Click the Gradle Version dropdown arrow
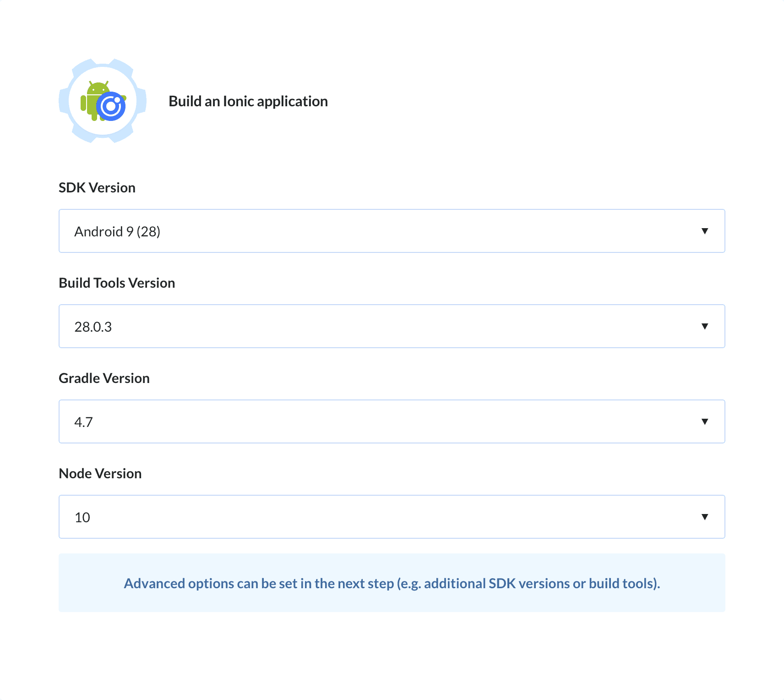Screen dimensions: 784x700 tap(705, 421)
